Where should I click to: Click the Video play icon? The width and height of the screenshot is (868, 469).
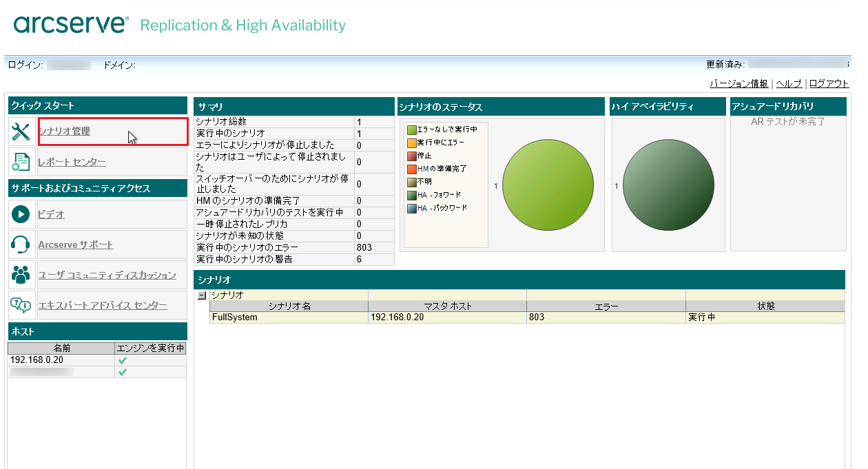[x=22, y=214]
